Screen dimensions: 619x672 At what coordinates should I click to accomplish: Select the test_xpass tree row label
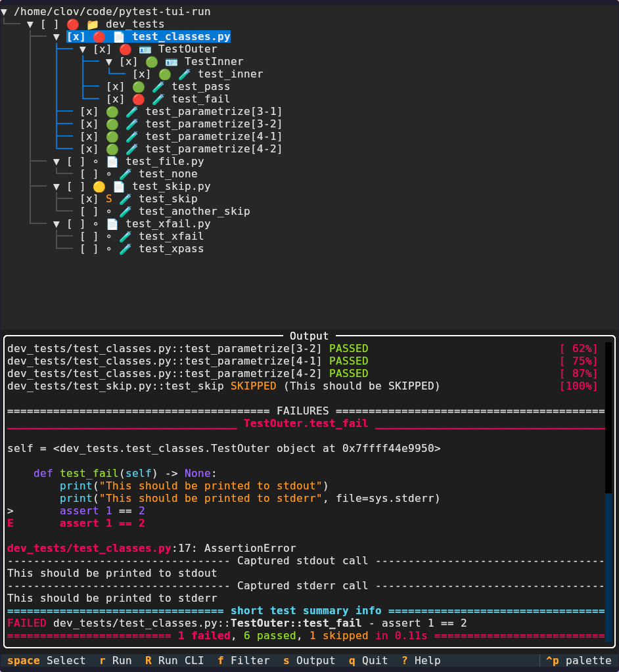[x=171, y=249]
